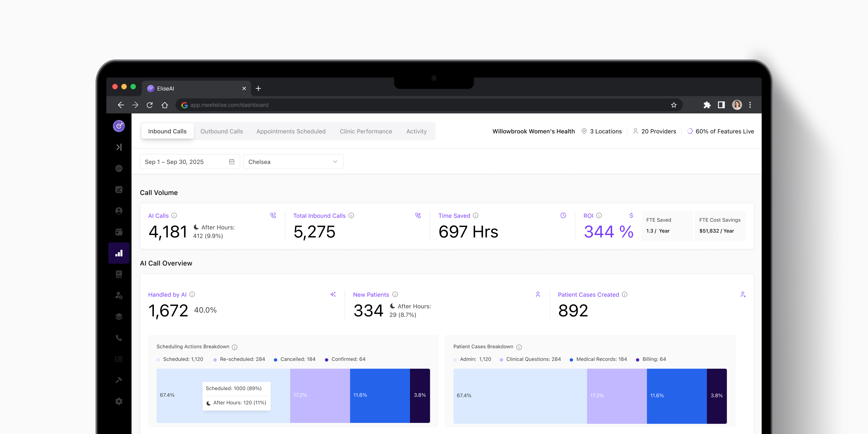Screen dimensions: 868x434
Task: Expand the collapsed sidebar with arrow icon
Action: (x=119, y=147)
